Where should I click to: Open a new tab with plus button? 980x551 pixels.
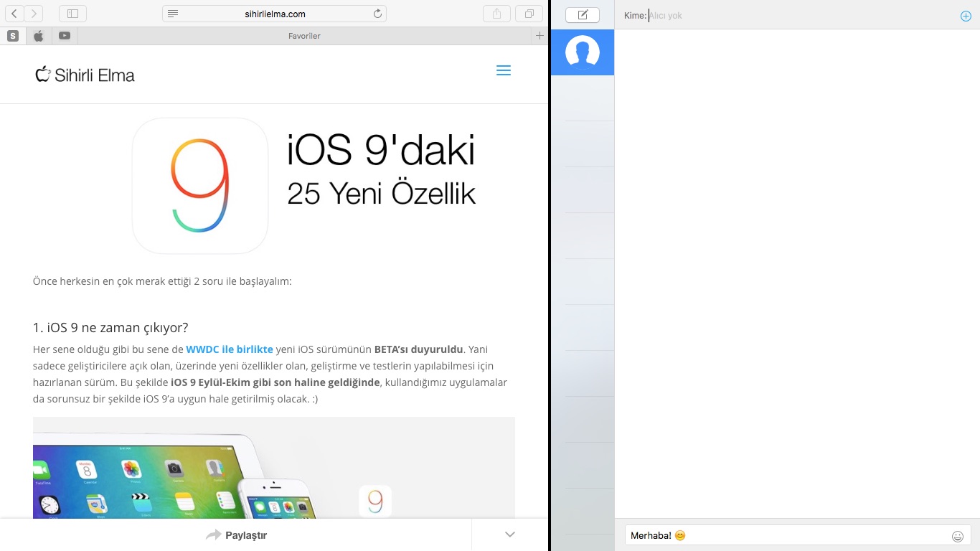click(540, 36)
